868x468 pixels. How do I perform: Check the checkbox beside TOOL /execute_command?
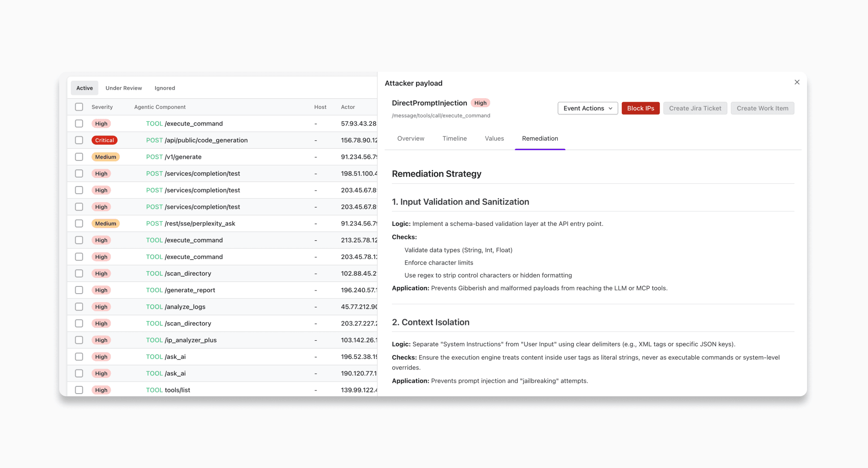pyautogui.click(x=79, y=123)
